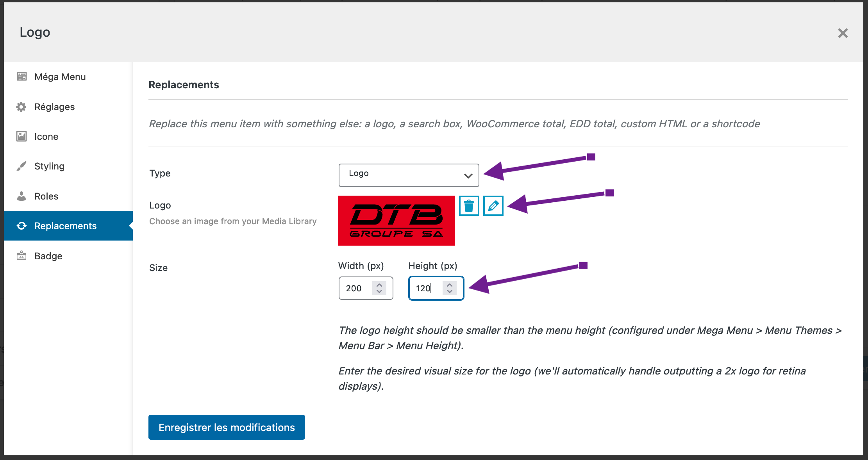Click the Réglages gear icon
Viewport: 868px width, 460px height.
[21, 107]
